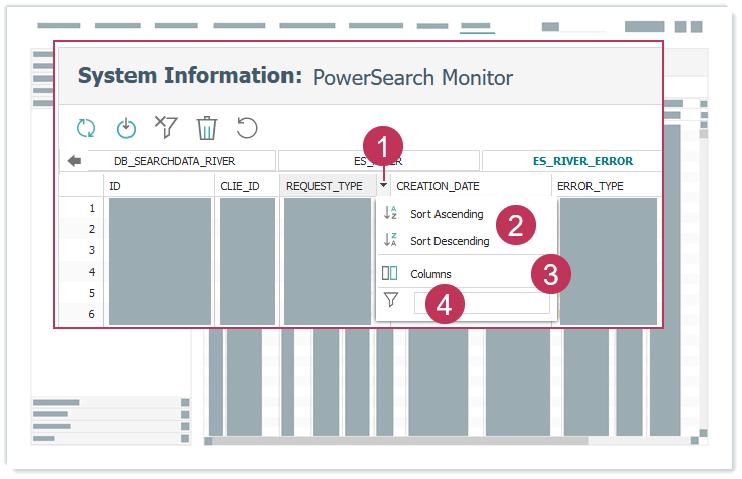Image resolution: width=742 pixels, height=479 pixels.
Task: Click the Columns icon in the menu
Action: [x=390, y=273]
